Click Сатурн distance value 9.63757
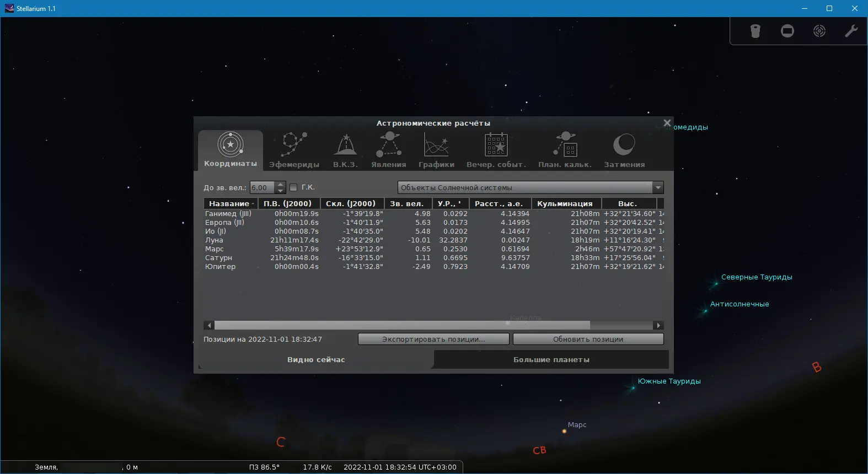 515,257
